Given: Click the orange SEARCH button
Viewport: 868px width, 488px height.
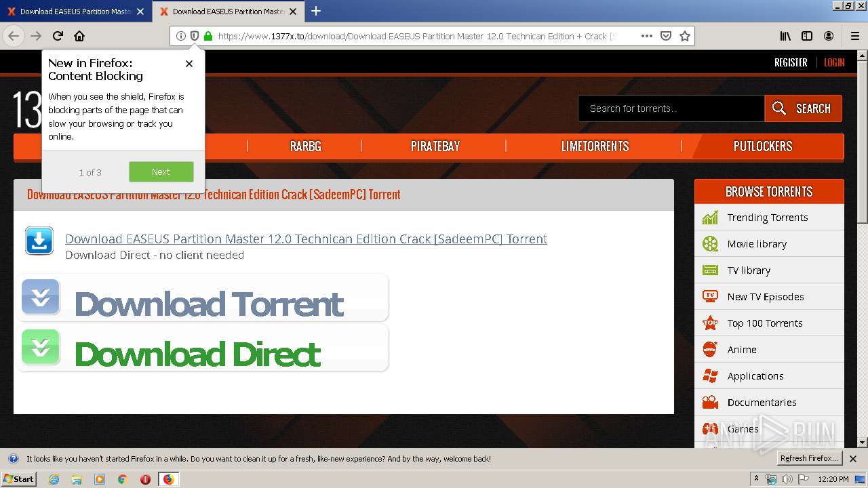Looking at the screenshot, I should tap(804, 108).
